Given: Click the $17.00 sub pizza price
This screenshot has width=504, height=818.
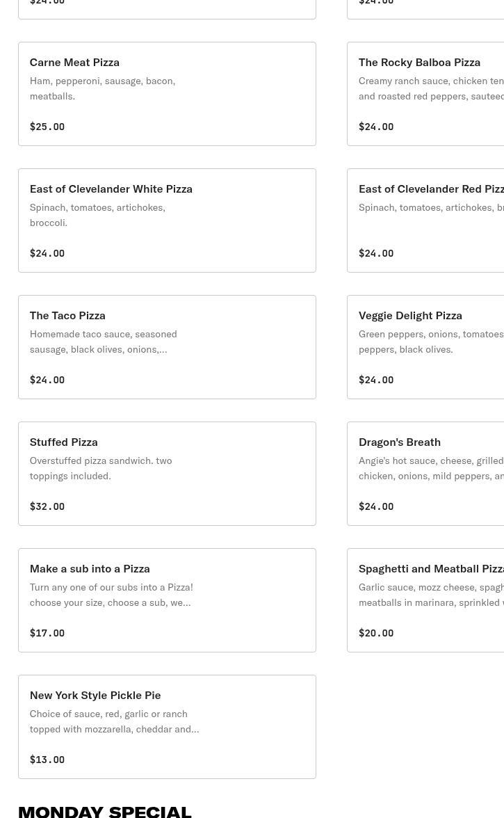Looking at the screenshot, I should coord(47,633).
